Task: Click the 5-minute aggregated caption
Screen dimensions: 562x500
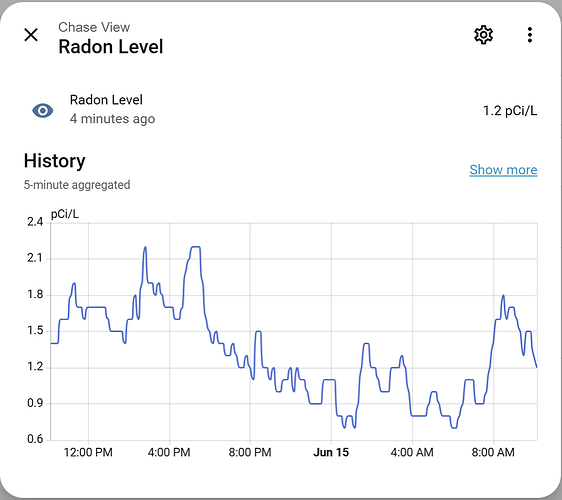Action: point(77,185)
